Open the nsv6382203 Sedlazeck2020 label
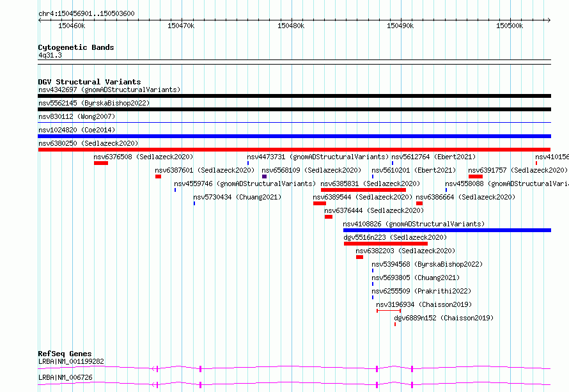Image resolution: width=569 pixels, height=392 pixels. (405, 251)
